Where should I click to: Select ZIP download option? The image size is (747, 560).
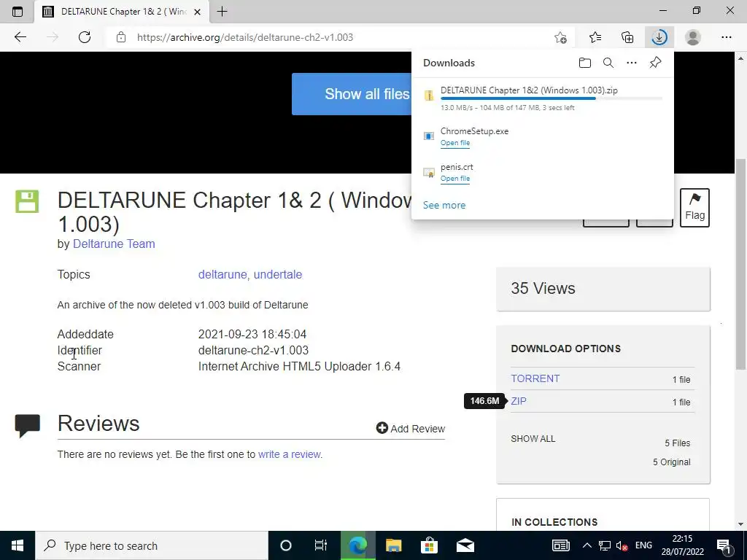[x=519, y=401]
